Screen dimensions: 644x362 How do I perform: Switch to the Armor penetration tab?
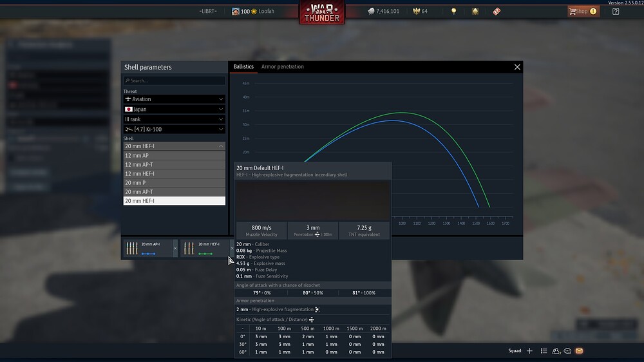coord(282,67)
